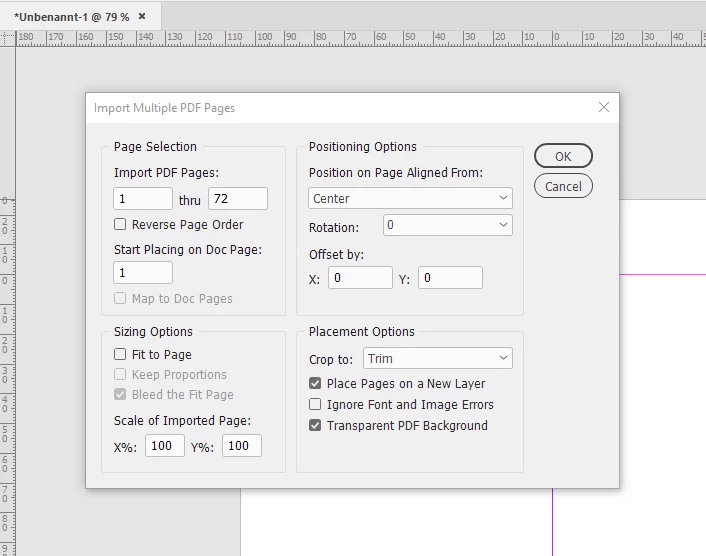Screen dimensions: 706x556
Task: Open the Position on Page Aligned From dropdown
Action: coord(410,198)
